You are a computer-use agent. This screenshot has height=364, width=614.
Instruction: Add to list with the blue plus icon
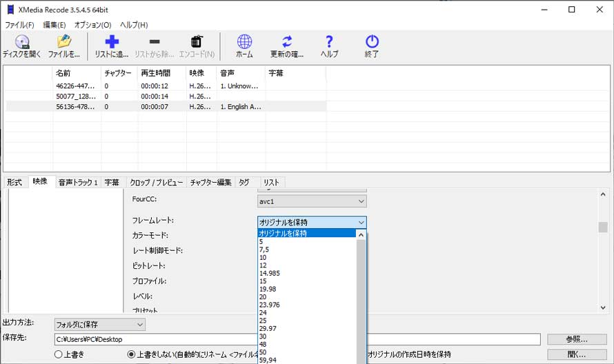pos(112,46)
